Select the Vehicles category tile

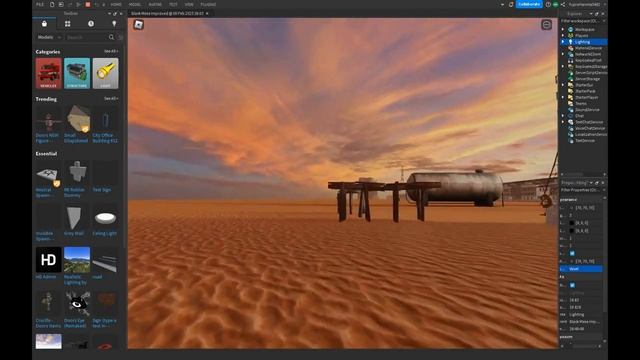tap(49, 73)
